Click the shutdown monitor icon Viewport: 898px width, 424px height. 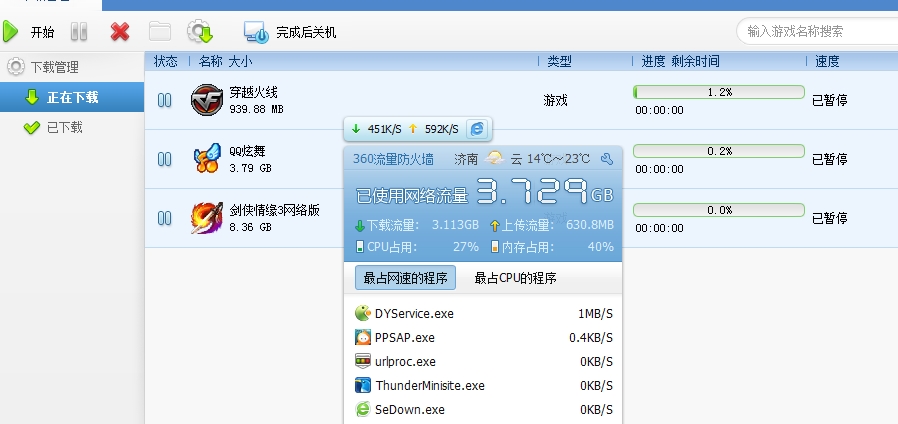[255, 32]
